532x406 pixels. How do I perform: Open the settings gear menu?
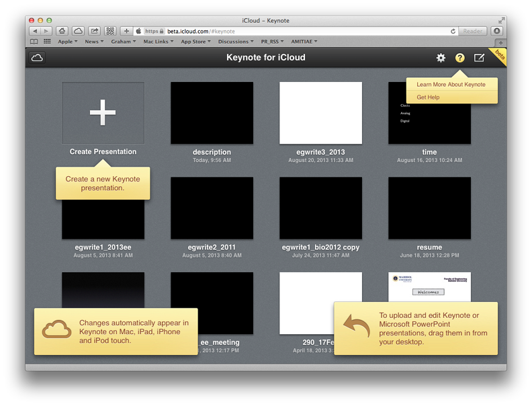441,58
